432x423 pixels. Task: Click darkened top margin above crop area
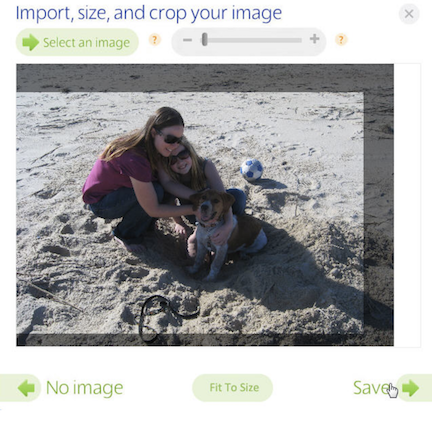(x=205, y=78)
